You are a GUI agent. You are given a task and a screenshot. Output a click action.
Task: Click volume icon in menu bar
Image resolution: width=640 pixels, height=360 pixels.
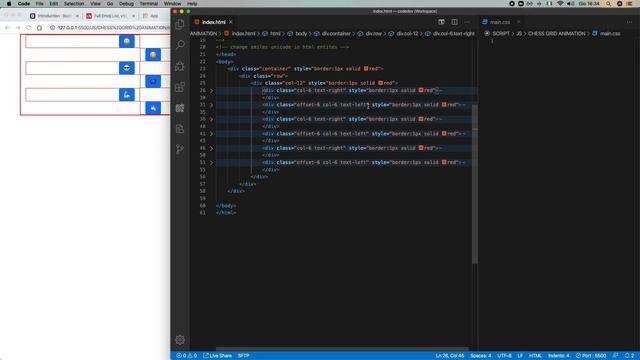pyautogui.click(x=571, y=4)
